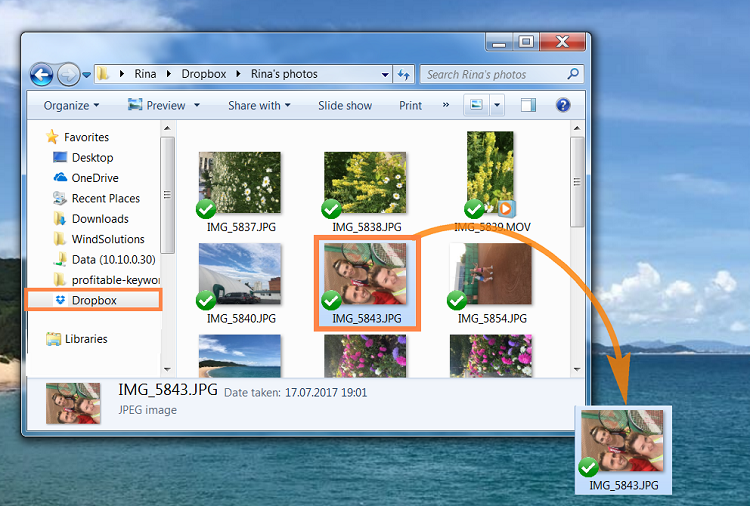
Task: Click the Change your view icon
Action: (x=476, y=105)
